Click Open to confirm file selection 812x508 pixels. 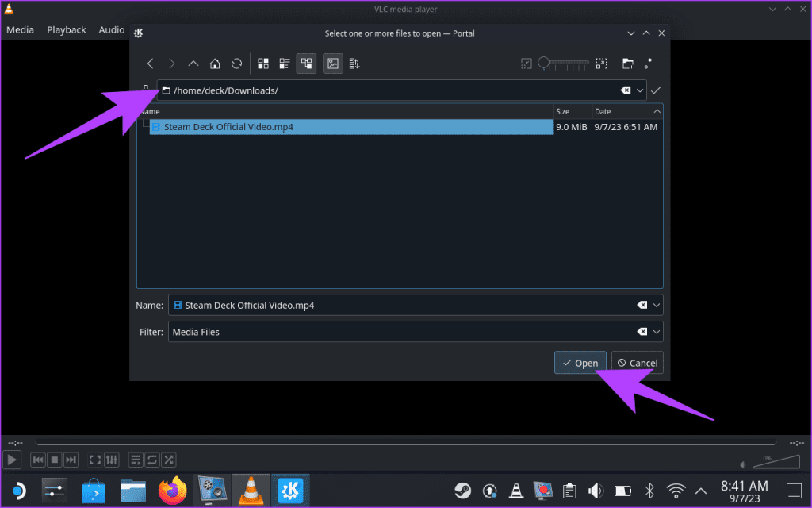pos(580,363)
